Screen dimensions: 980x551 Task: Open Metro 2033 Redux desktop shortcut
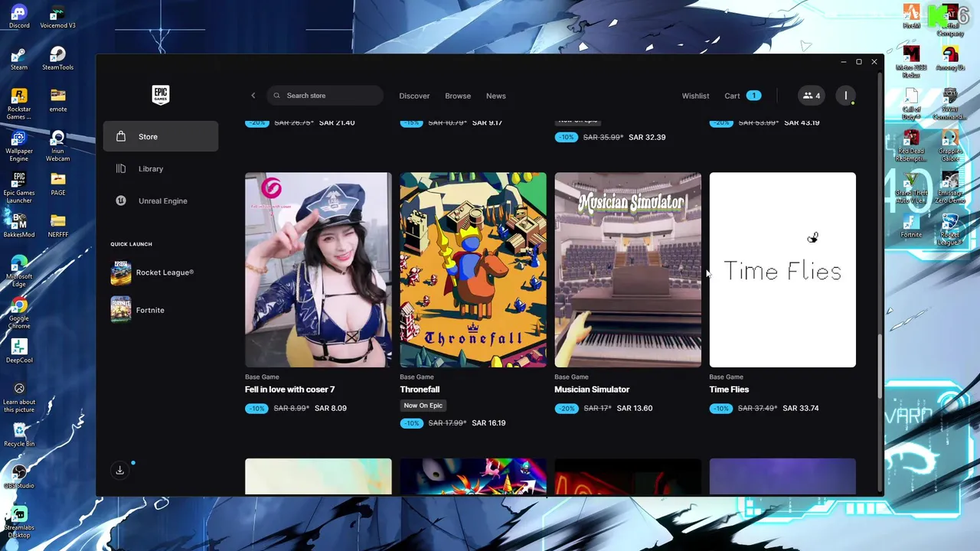tap(911, 63)
